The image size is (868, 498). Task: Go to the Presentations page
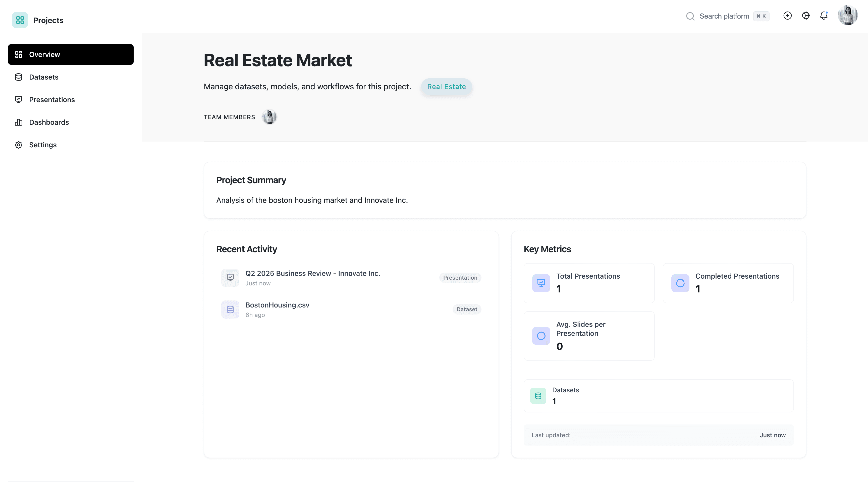coord(52,100)
